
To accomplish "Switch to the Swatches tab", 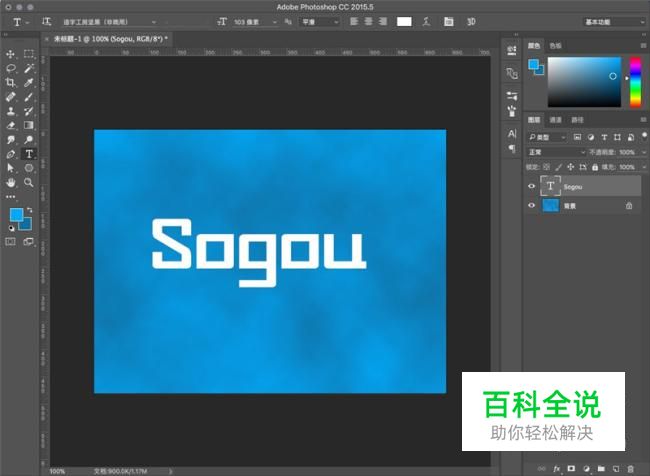I will [x=555, y=46].
